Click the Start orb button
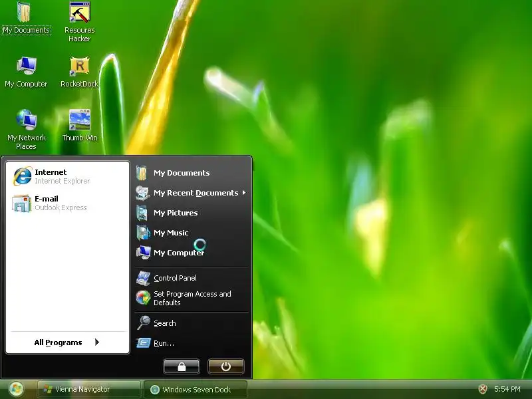The height and width of the screenshot is (399, 532). click(16, 389)
